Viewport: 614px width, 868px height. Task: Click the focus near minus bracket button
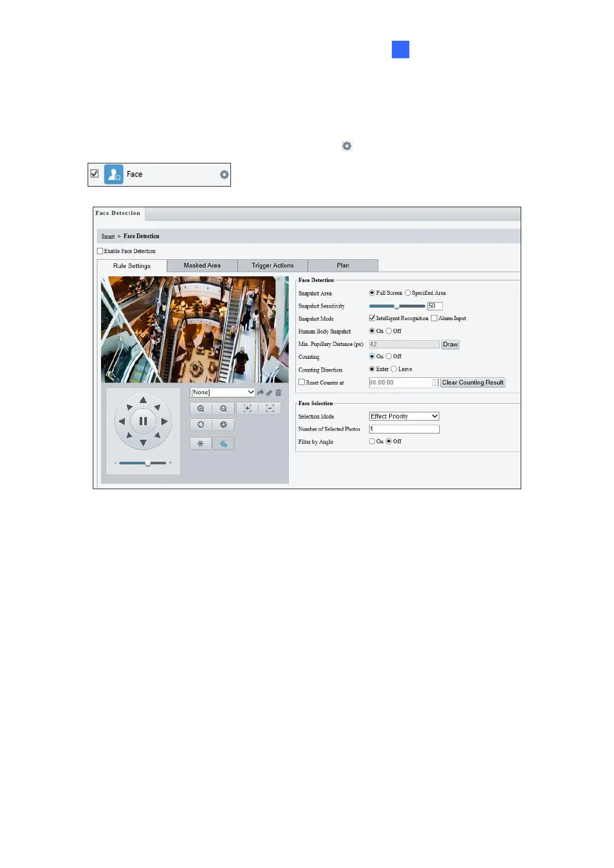pos(270,409)
